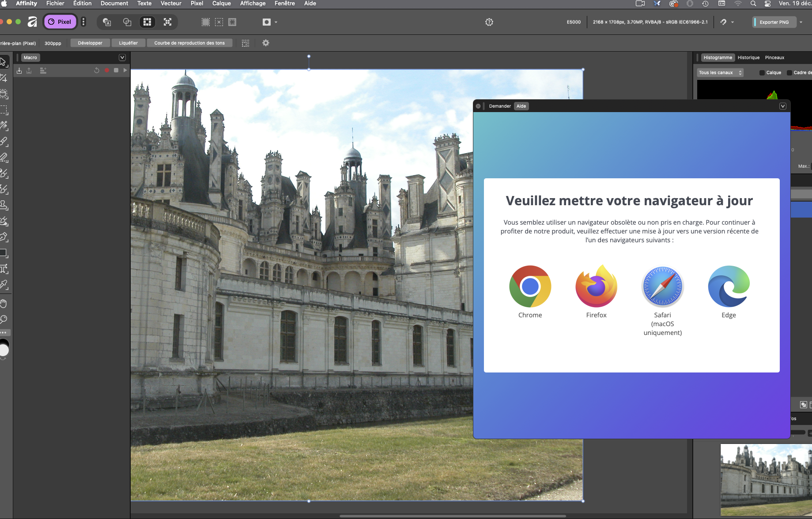Select the Hand pan tool
812x519 pixels.
[x=4, y=304]
